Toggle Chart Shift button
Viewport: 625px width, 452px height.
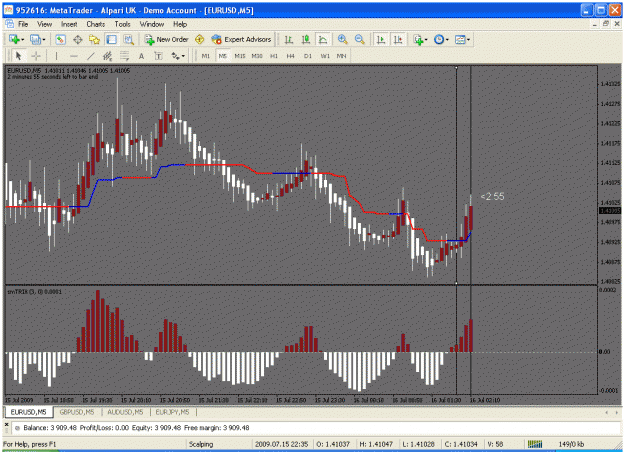click(398, 39)
